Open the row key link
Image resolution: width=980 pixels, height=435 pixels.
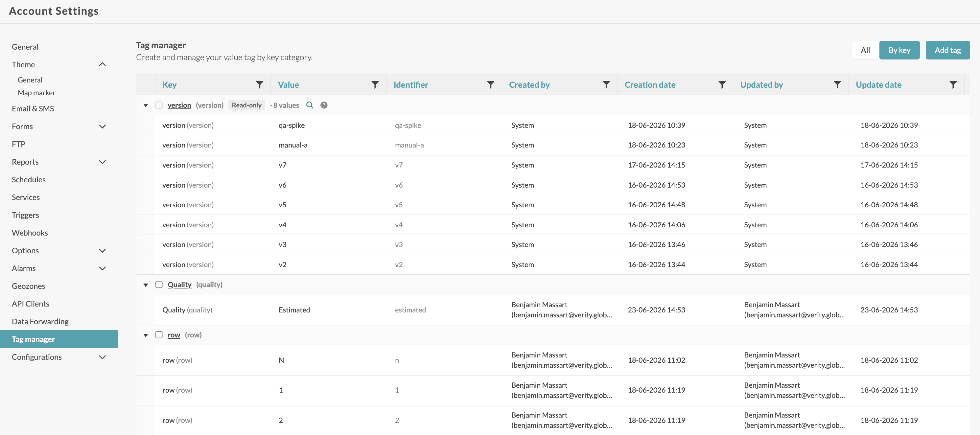[174, 335]
